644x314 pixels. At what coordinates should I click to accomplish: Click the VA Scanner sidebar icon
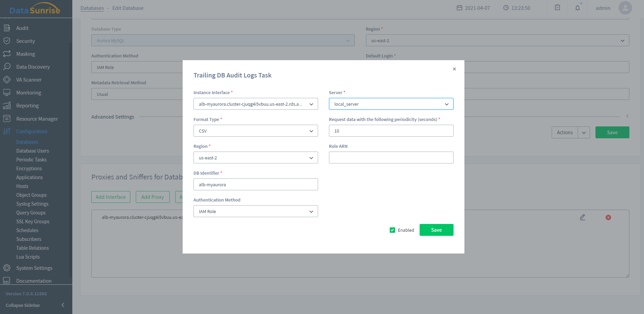[7, 80]
